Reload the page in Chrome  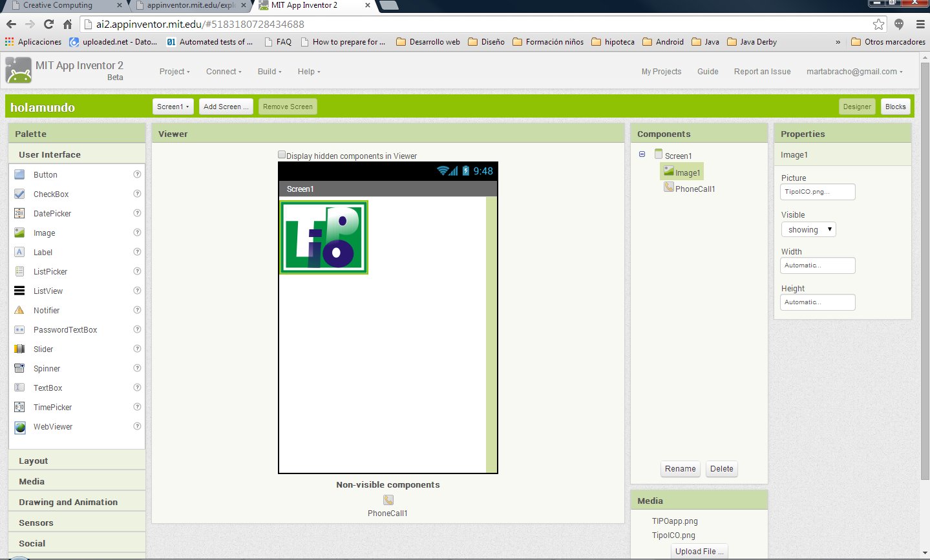point(48,24)
